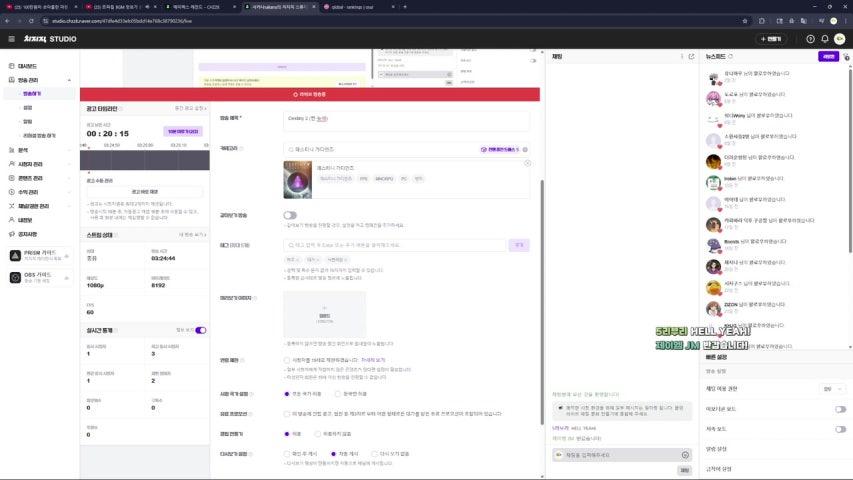This screenshot has height=480, width=853.
Task: Select the 허용하지 않음 clip creation radio
Action: [318, 434]
